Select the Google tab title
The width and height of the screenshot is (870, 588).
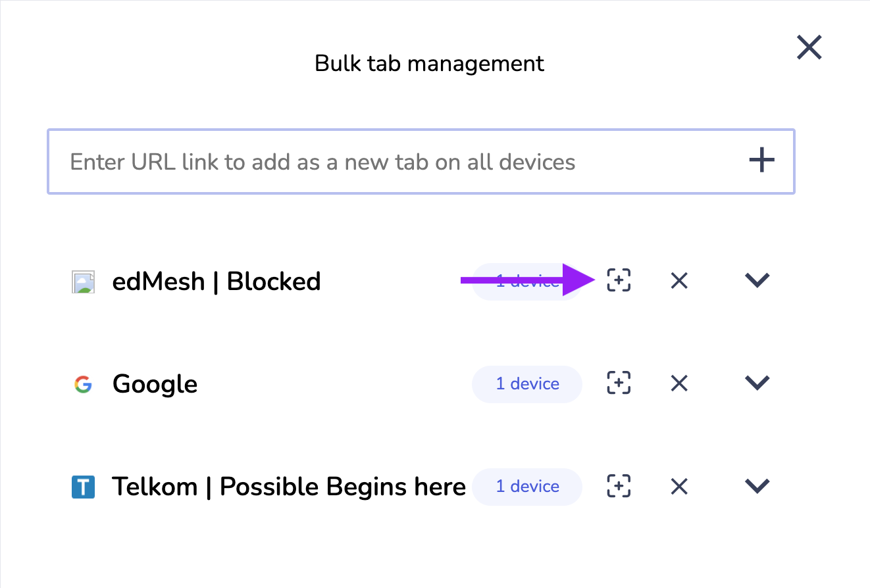pyautogui.click(x=155, y=383)
